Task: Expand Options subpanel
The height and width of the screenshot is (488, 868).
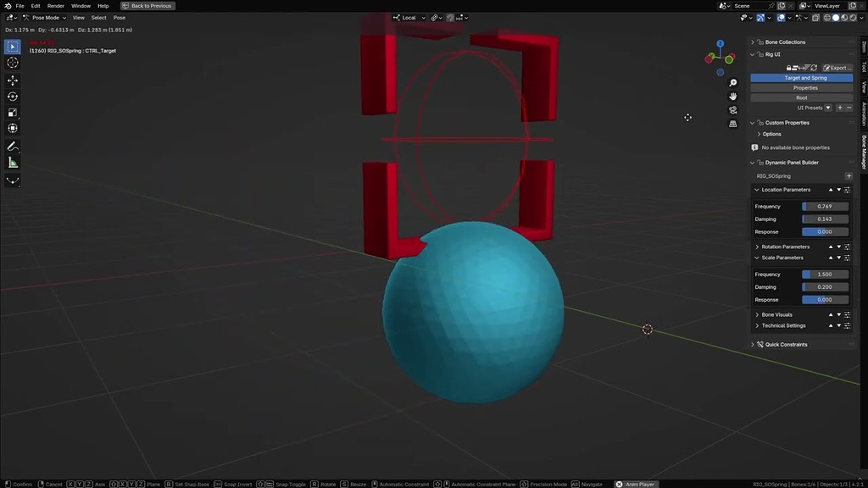Action: click(x=759, y=135)
